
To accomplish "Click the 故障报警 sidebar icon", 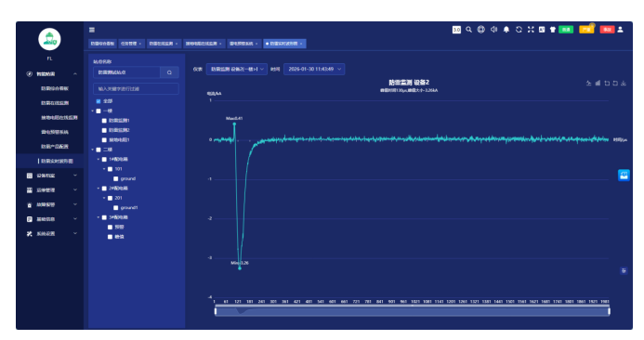I will click(29, 204).
